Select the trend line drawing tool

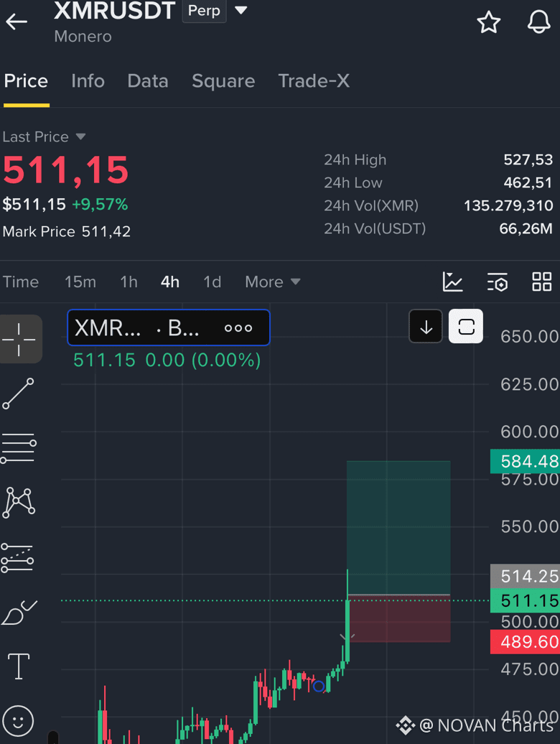point(19,394)
